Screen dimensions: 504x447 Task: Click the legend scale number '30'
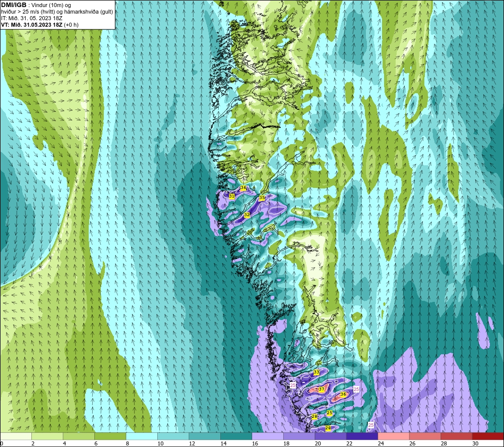point(475,443)
